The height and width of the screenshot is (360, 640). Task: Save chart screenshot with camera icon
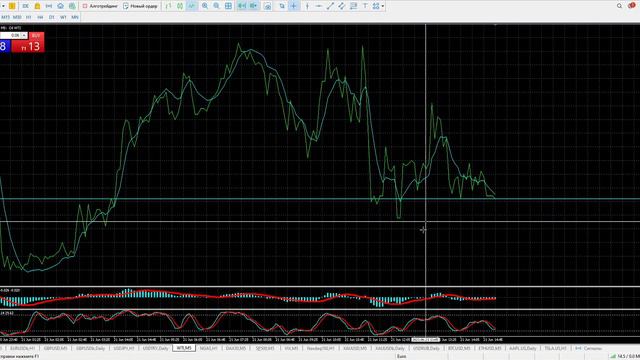pos(268,7)
